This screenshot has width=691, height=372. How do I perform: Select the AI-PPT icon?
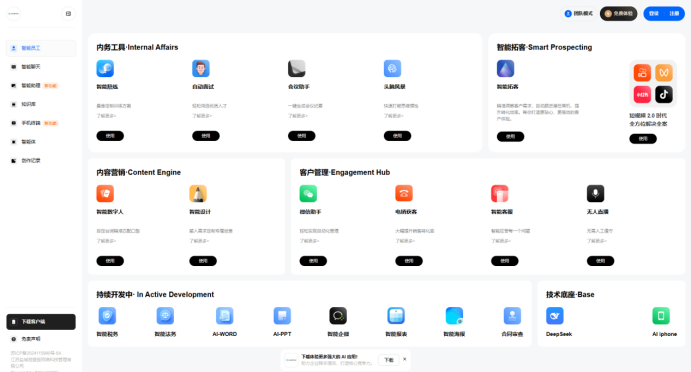point(282,316)
